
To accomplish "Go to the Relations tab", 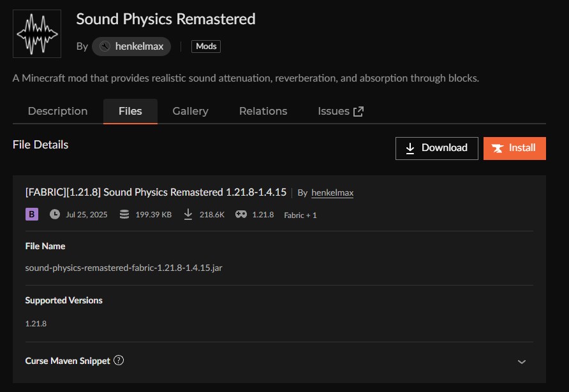I will (x=263, y=111).
